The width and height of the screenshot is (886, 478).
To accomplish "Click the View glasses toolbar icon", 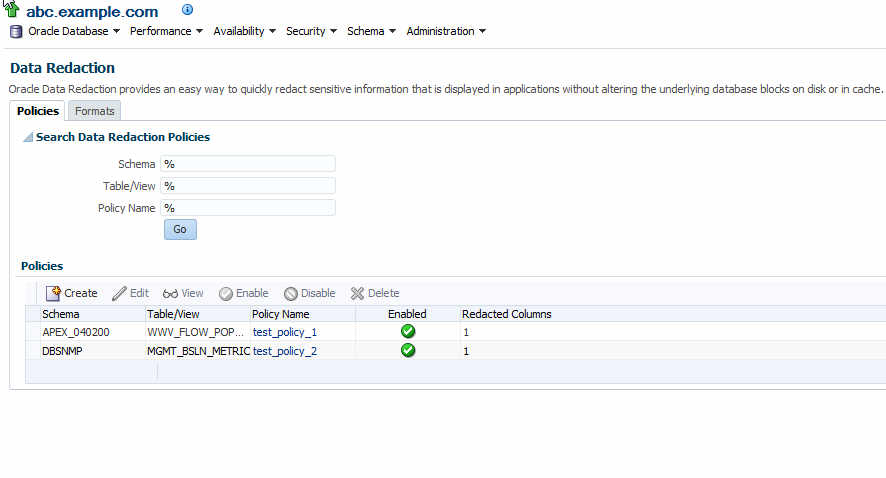I will (x=171, y=293).
